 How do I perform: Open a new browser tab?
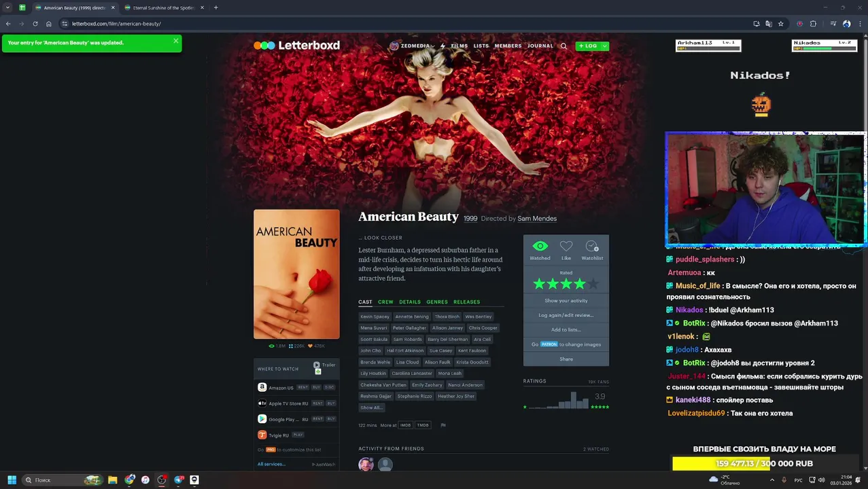click(215, 7)
